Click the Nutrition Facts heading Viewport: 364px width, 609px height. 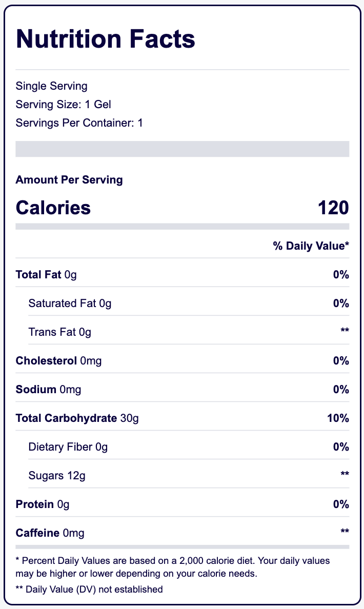[106, 39]
